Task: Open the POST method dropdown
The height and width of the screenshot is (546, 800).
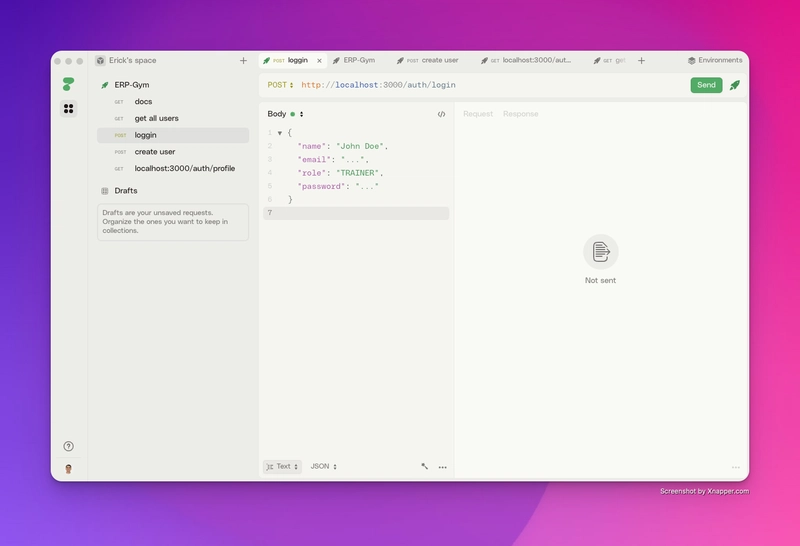Action: coord(281,85)
